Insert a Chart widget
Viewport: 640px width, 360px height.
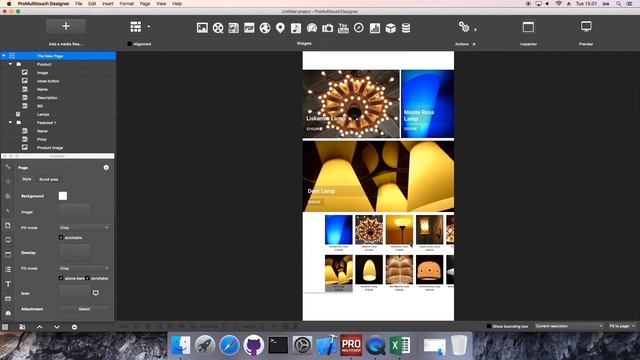[x=375, y=28]
